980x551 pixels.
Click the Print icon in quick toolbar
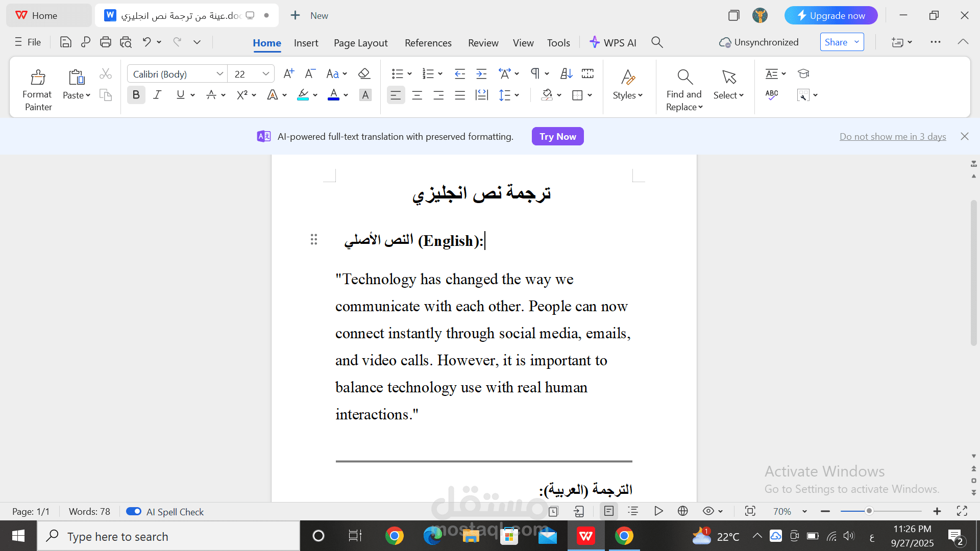click(x=106, y=42)
